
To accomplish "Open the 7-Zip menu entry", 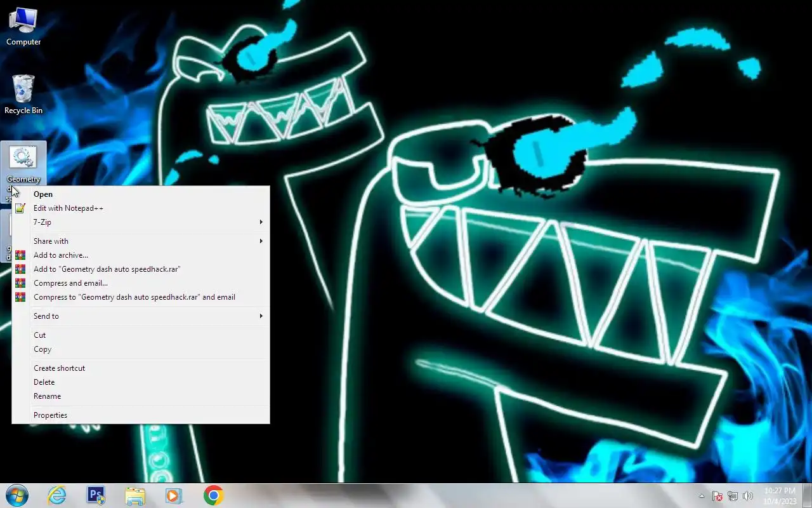I will (x=141, y=222).
